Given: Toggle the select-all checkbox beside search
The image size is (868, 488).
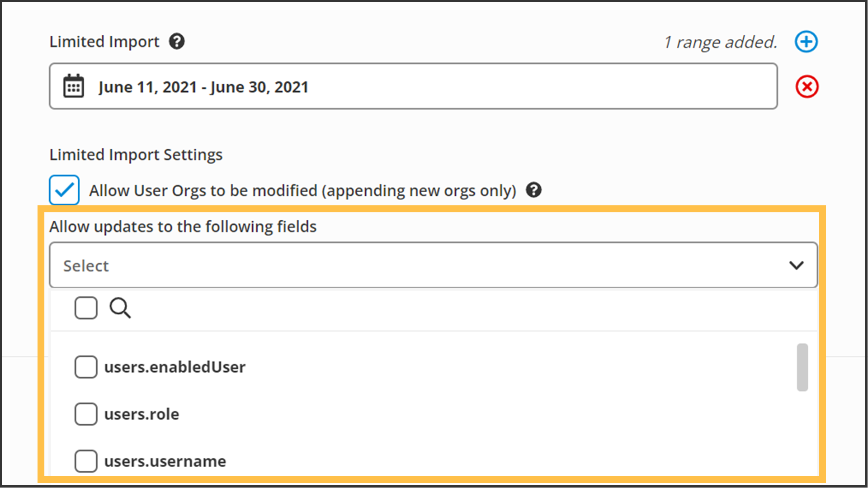Looking at the screenshot, I should pyautogui.click(x=86, y=308).
